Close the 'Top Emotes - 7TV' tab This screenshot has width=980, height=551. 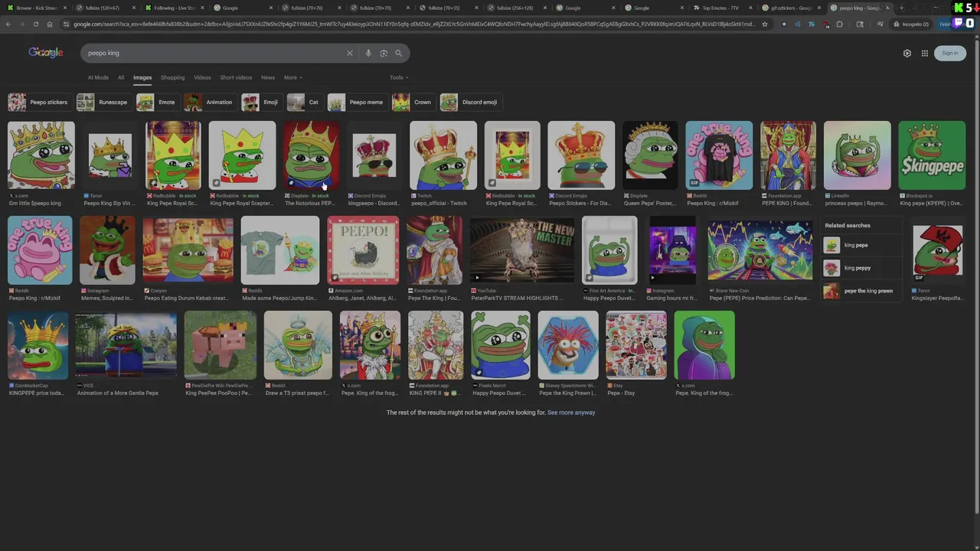(752, 8)
